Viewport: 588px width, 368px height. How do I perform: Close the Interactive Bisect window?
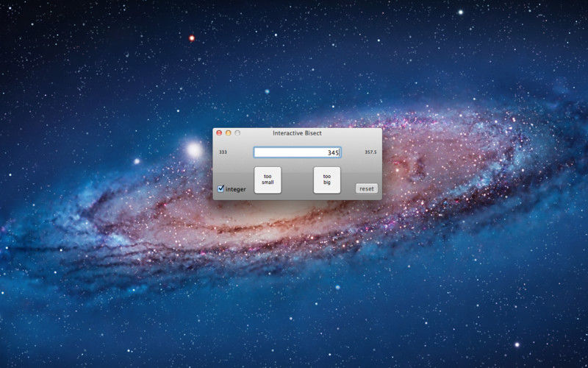pos(219,133)
